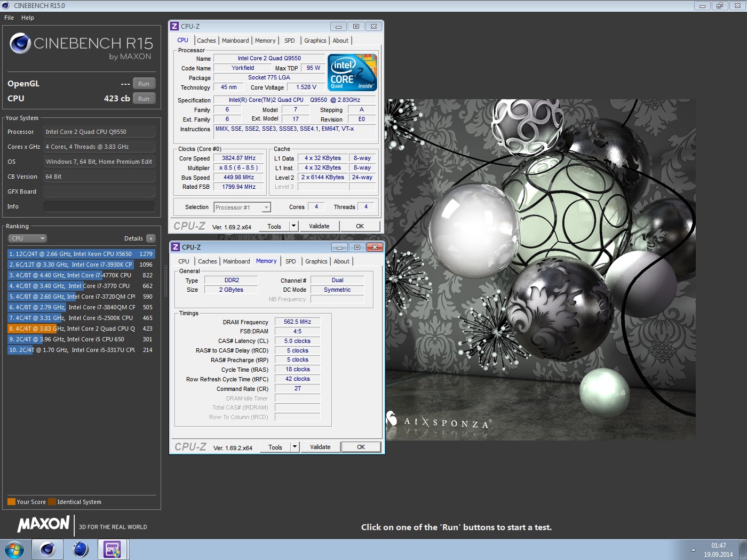Select ranking row 3 Core i7-4770K
This screenshot has width=747, height=560.
(81, 275)
